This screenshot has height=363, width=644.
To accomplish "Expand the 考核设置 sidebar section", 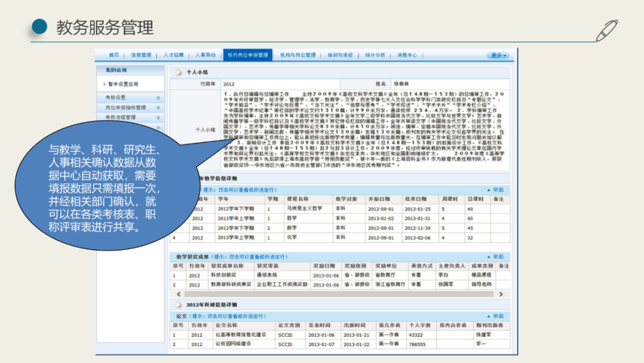I will [x=130, y=98].
